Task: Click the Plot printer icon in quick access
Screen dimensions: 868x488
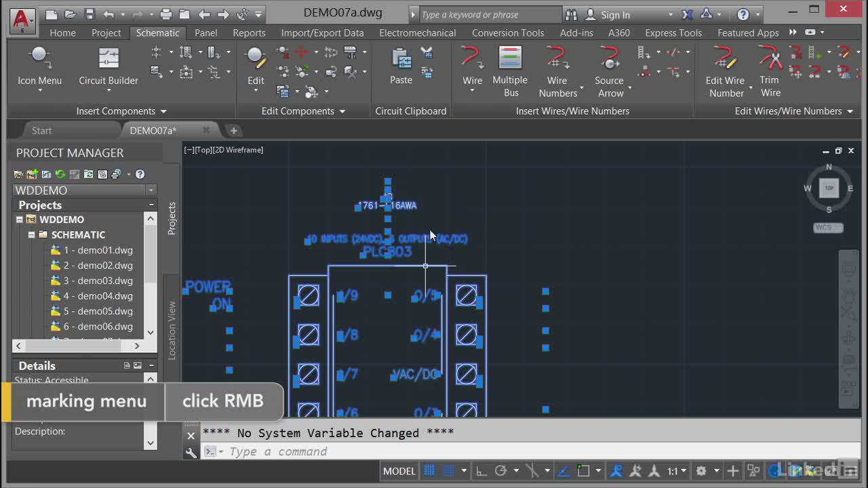Action: (166, 14)
